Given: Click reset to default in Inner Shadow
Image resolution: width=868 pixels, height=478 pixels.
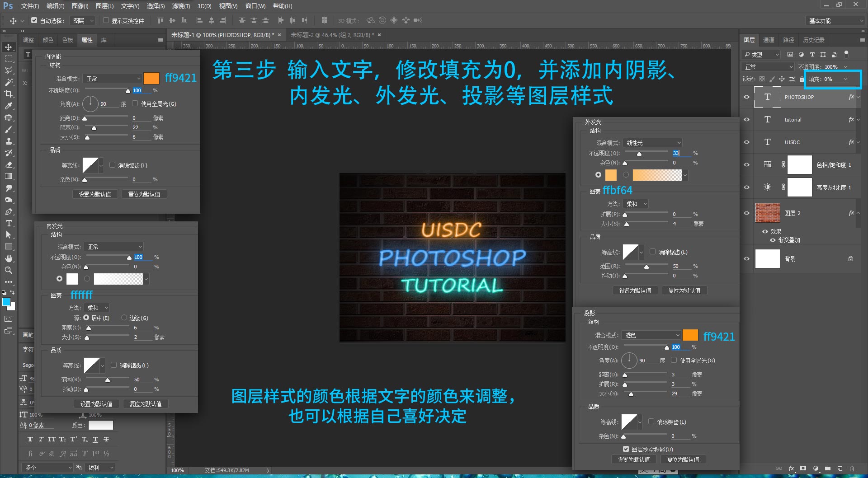Looking at the screenshot, I should [x=144, y=194].
